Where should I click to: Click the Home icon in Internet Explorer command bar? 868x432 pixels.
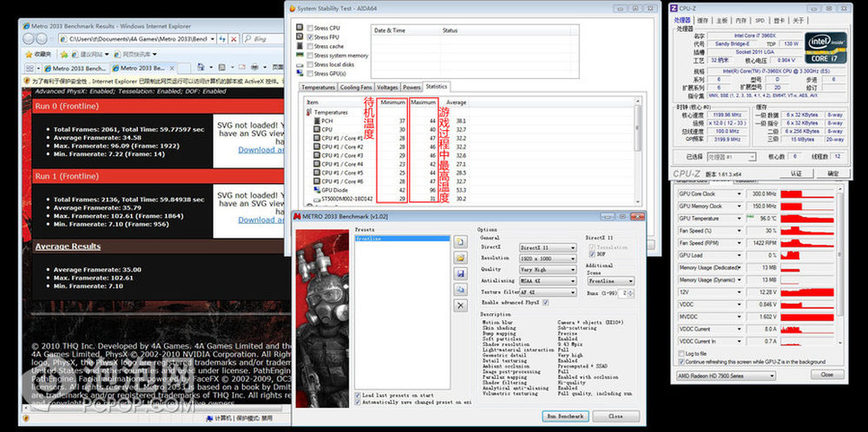point(201,68)
